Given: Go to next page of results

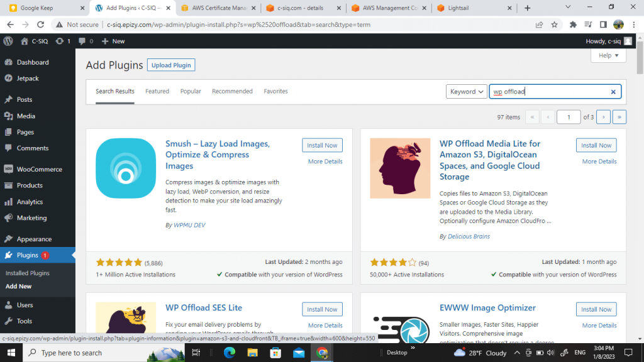Looking at the screenshot, I should click(603, 117).
